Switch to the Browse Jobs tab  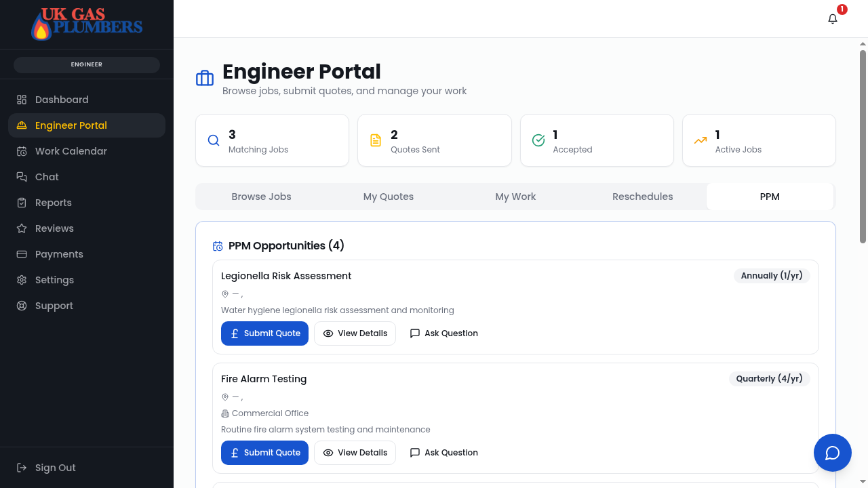coord(261,197)
